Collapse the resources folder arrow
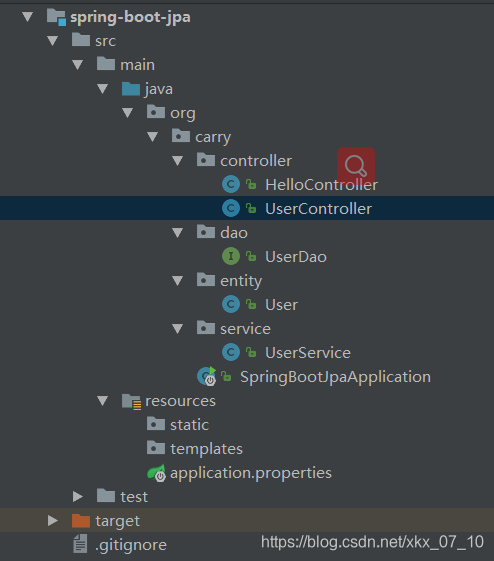Screen dimensions: 494x561 coord(103,400)
